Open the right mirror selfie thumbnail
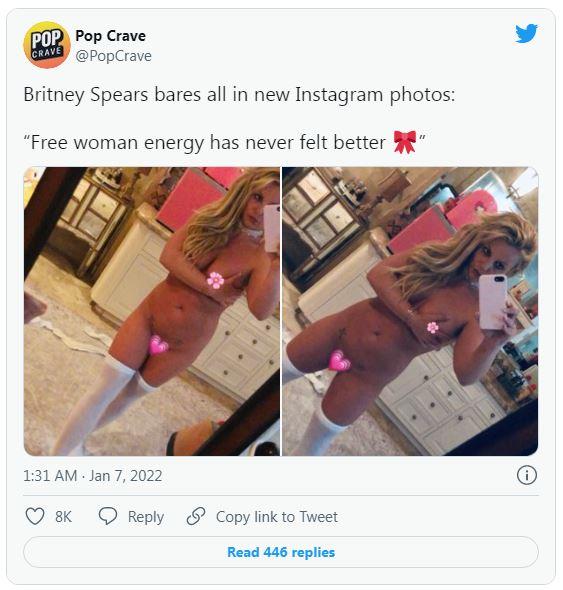 tap(410, 311)
